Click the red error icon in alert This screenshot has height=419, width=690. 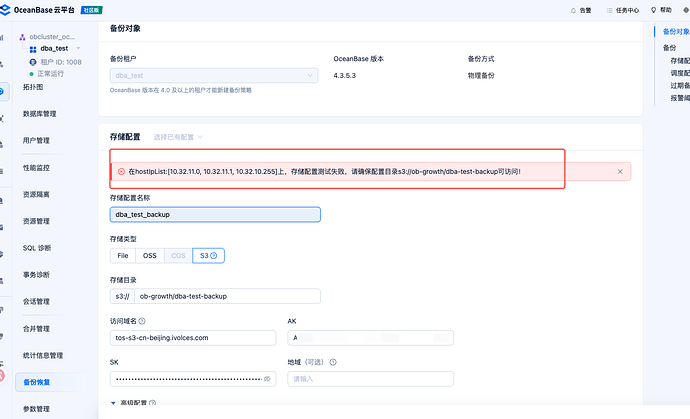[121, 172]
